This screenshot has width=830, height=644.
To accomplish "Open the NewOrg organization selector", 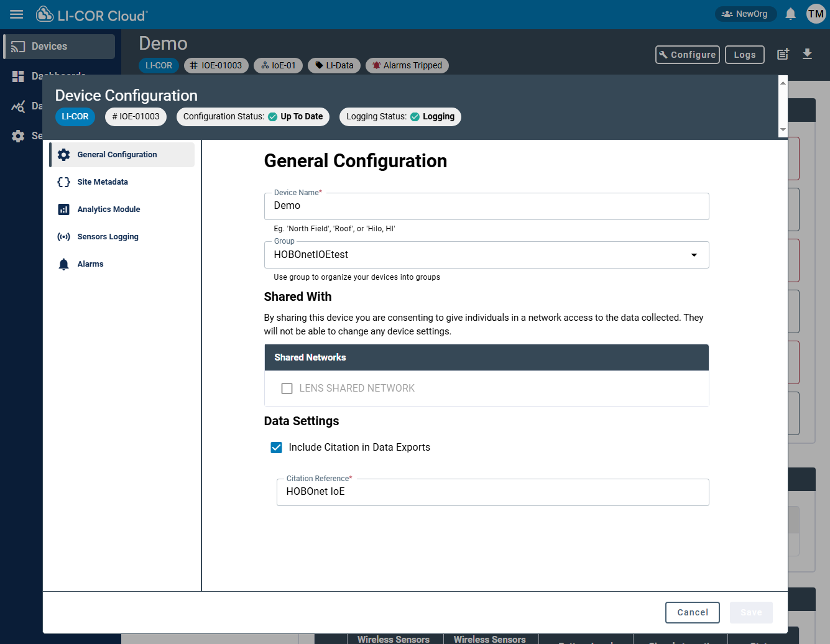I will (x=745, y=14).
